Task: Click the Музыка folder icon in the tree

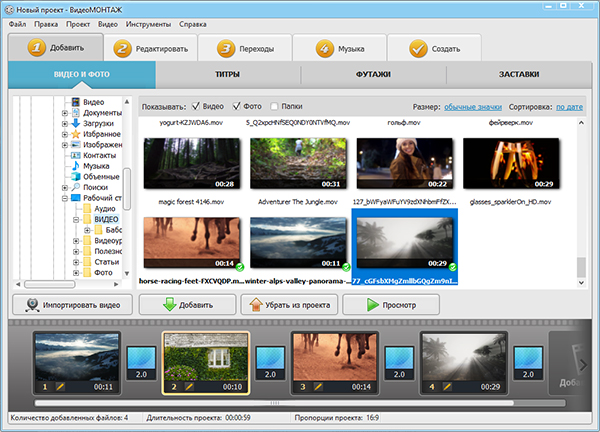Action: 74,166
